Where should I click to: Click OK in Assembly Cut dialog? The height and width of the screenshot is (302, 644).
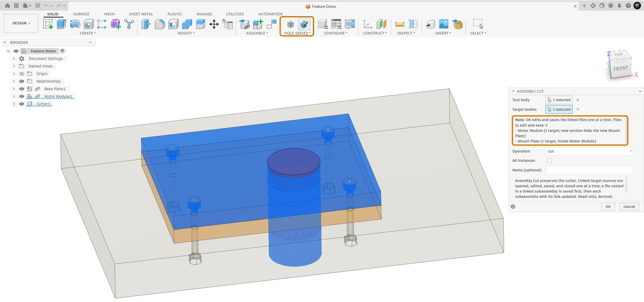(x=608, y=206)
